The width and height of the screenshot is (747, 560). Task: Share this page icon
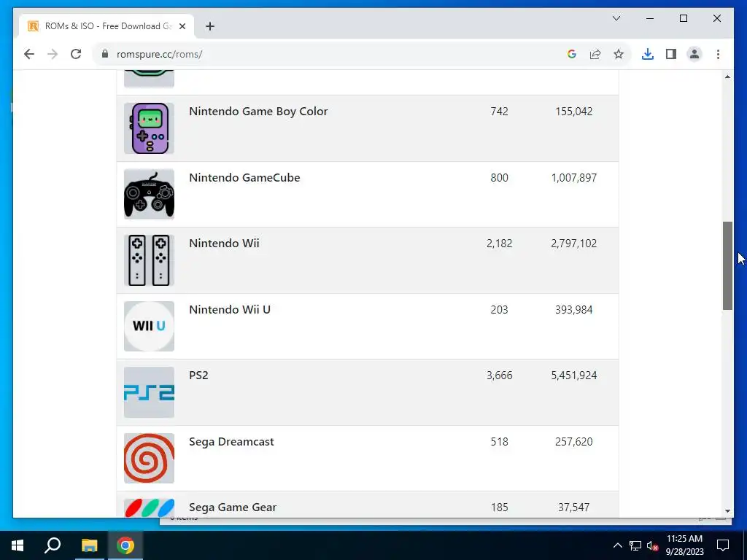click(x=595, y=54)
